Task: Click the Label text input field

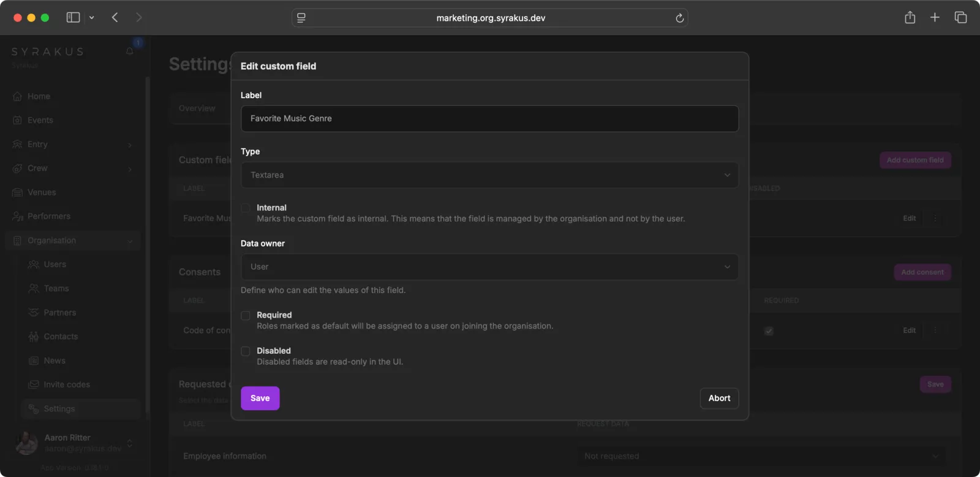Action: click(489, 119)
